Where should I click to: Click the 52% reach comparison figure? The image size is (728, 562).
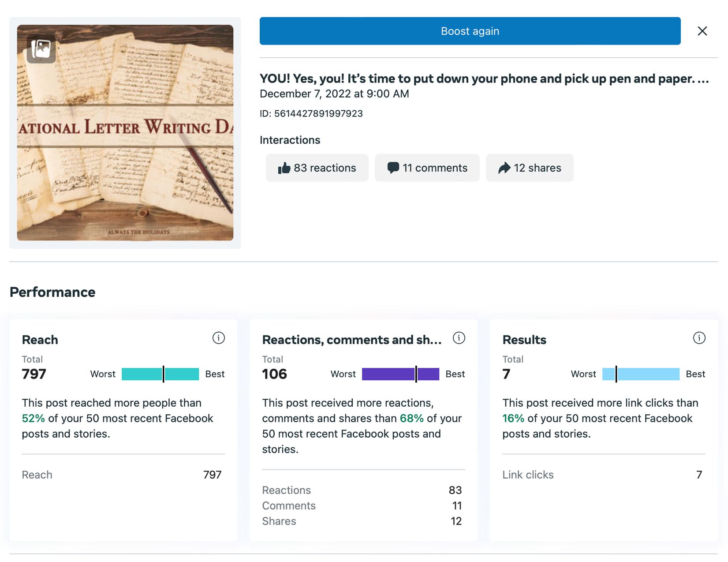[x=33, y=418]
